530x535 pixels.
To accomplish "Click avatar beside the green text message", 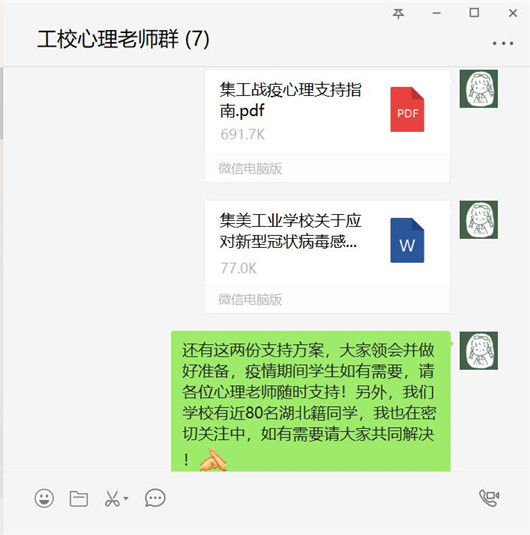I will point(478,350).
